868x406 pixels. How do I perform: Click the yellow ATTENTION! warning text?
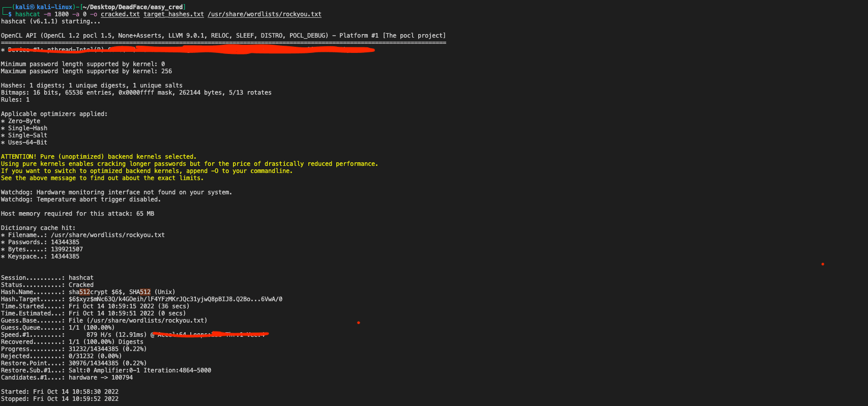(x=18, y=157)
